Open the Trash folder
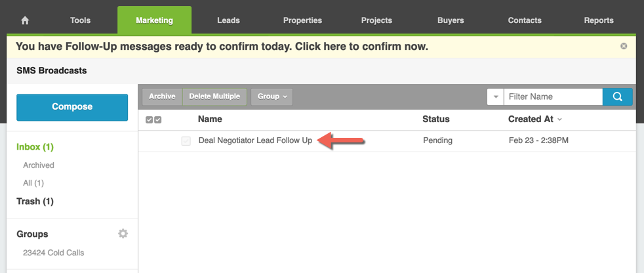This screenshot has height=273, width=644. pyautogui.click(x=35, y=201)
